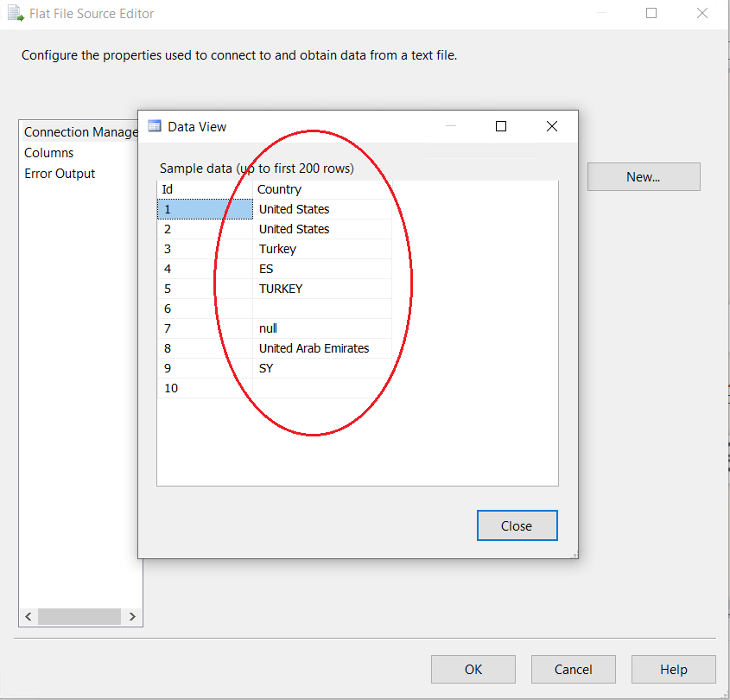730x700 pixels.
Task: Open the Error Output page
Action: (x=60, y=174)
